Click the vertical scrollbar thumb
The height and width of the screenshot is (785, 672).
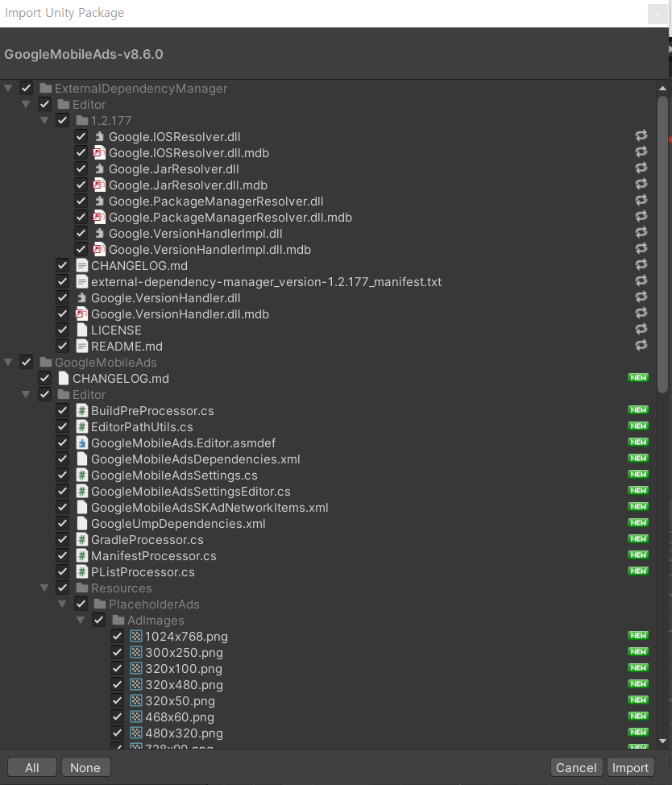click(662, 244)
